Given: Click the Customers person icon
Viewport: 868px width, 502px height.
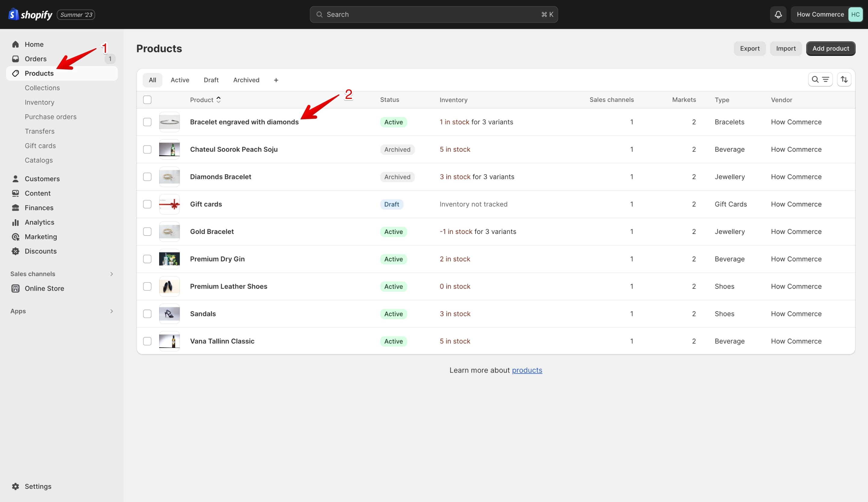Looking at the screenshot, I should coord(15,179).
